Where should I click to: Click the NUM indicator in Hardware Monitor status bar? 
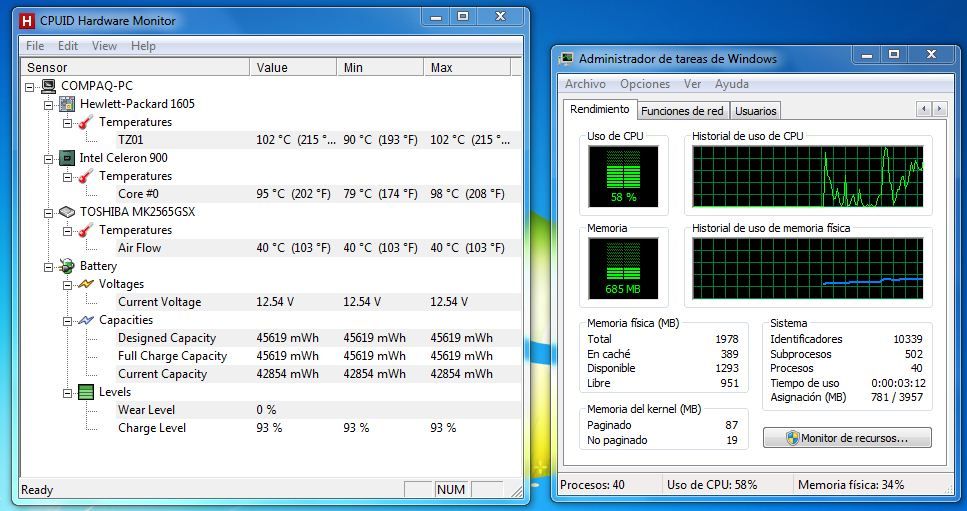tap(451, 490)
